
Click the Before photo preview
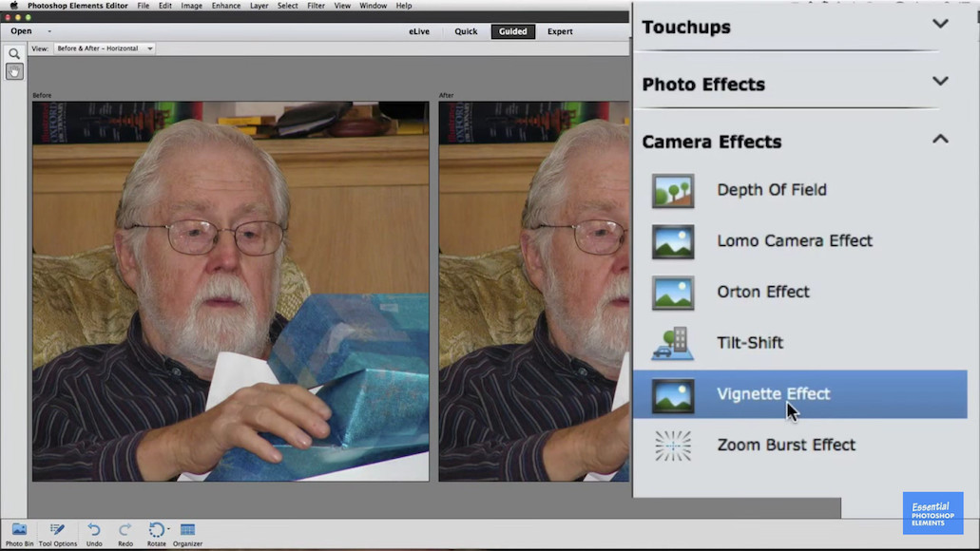tap(231, 291)
